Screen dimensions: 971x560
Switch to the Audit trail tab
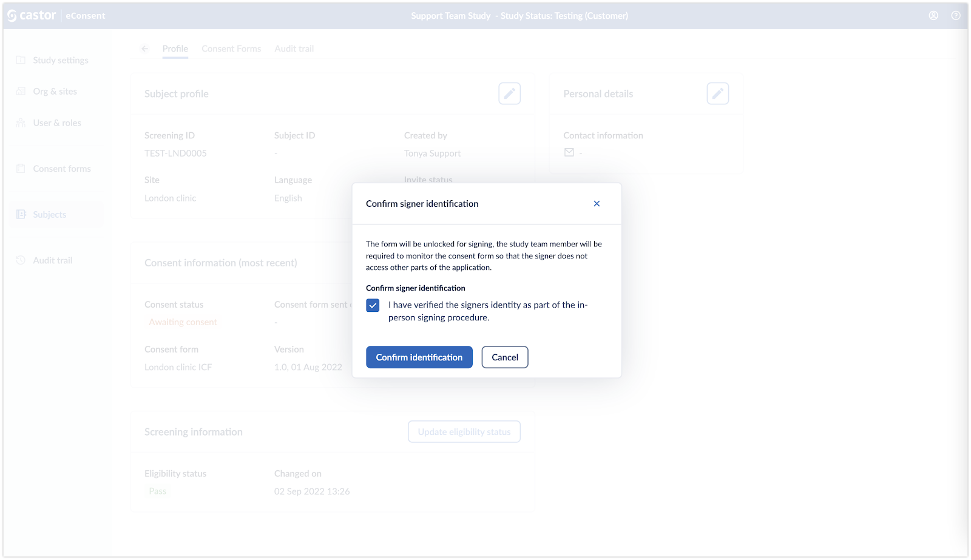click(294, 49)
